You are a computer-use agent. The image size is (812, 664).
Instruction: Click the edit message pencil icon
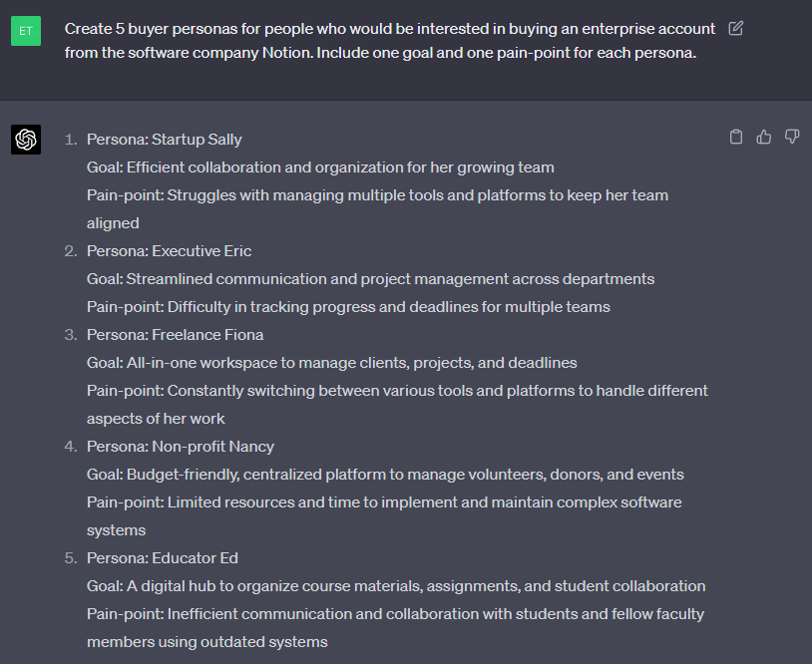[x=736, y=28]
